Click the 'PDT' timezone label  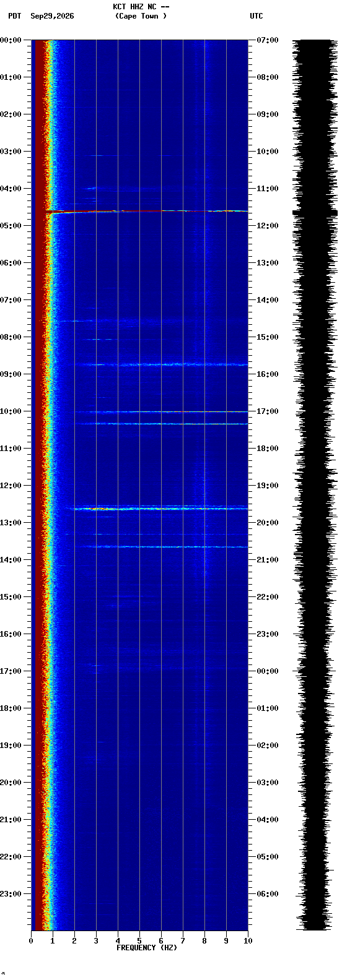[x=14, y=16]
